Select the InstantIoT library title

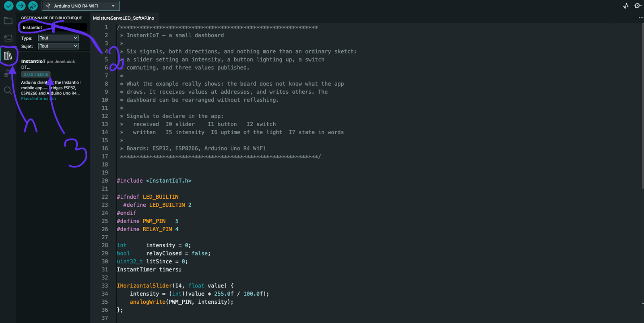pyautogui.click(x=33, y=62)
